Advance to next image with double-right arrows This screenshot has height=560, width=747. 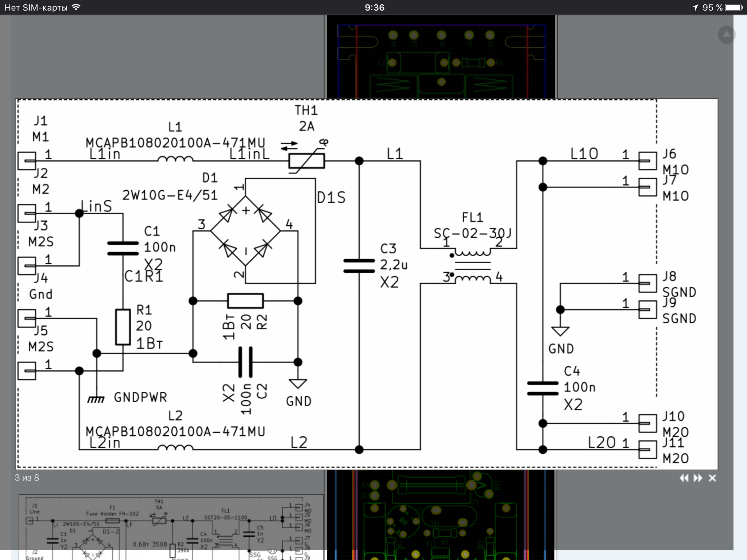[698, 478]
